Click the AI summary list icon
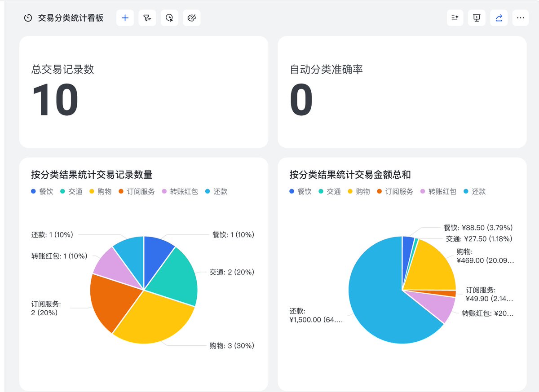Screen dimensions: 539x392 pyautogui.click(x=455, y=18)
